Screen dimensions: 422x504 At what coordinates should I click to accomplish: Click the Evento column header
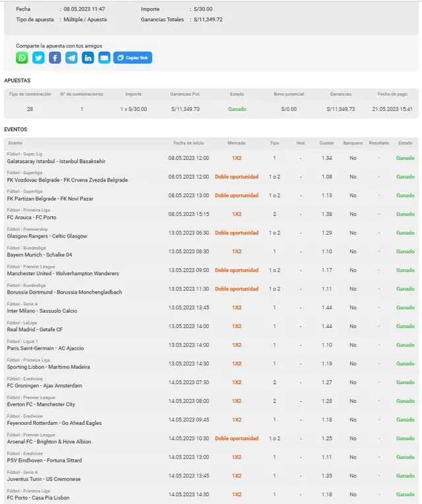[x=15, y=142]
